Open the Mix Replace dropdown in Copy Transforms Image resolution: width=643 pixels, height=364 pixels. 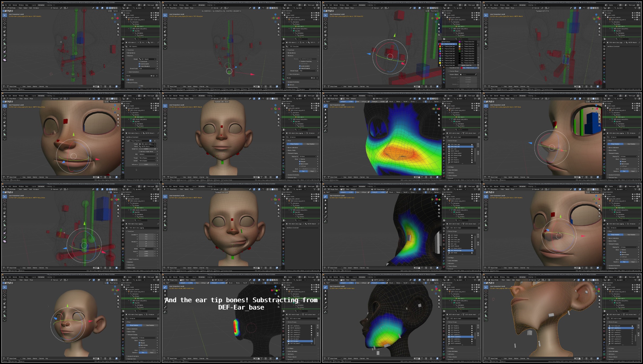[x=147, y=154]
